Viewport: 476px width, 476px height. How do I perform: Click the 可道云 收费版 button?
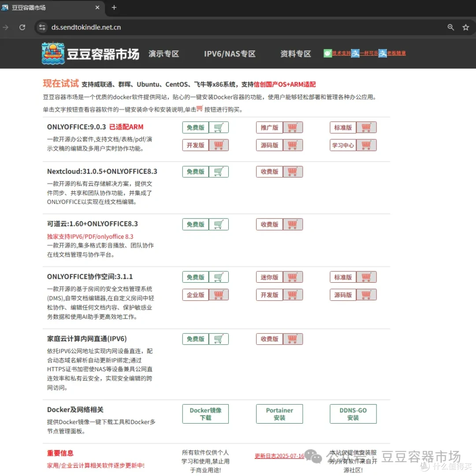[269, 225]
